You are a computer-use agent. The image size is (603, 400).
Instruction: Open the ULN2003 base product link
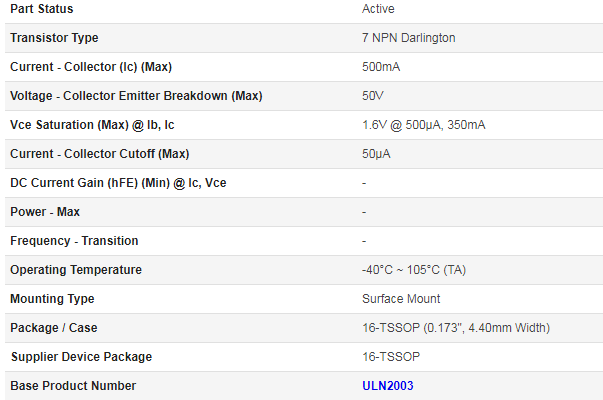[x=388, y=385]
